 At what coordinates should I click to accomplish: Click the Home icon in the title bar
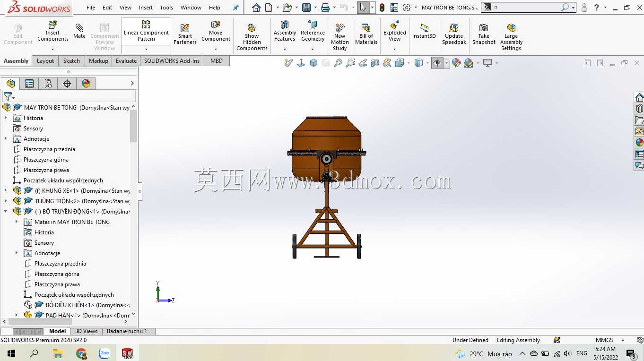[256, 8]
